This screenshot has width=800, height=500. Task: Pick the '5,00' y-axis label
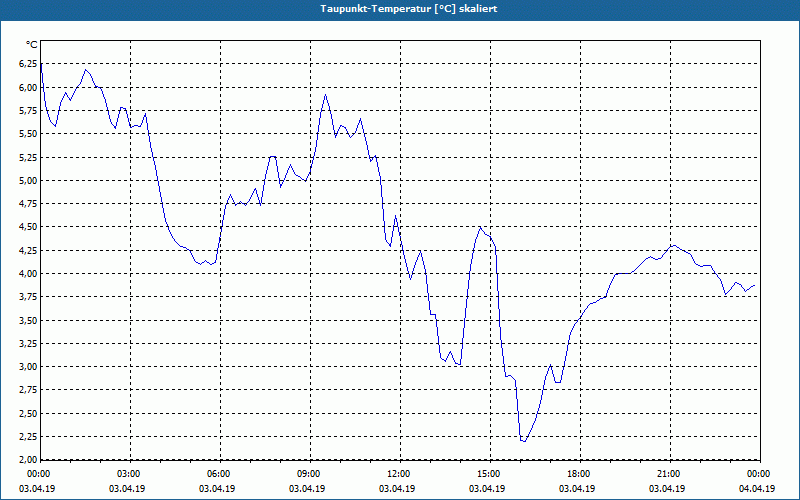coord(28,180)
